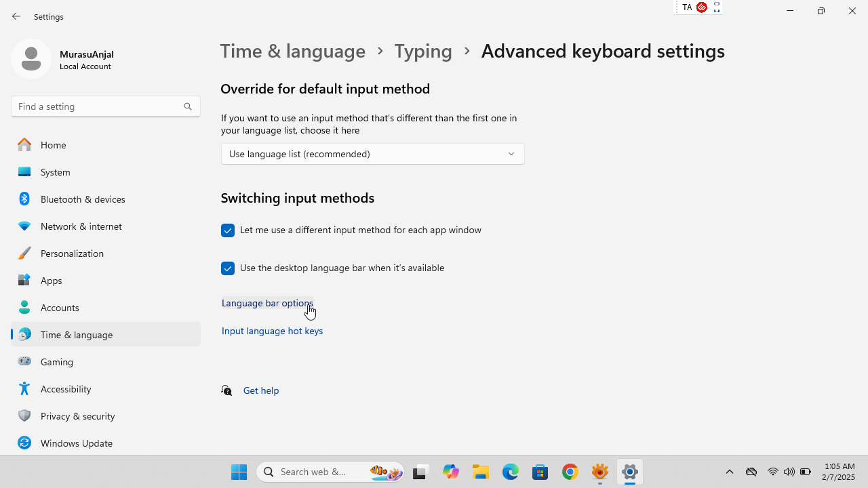This screenshot has width=868, height=488.
Task: Open File Explorer from taskbar
Action: click(x=481, y=472)
